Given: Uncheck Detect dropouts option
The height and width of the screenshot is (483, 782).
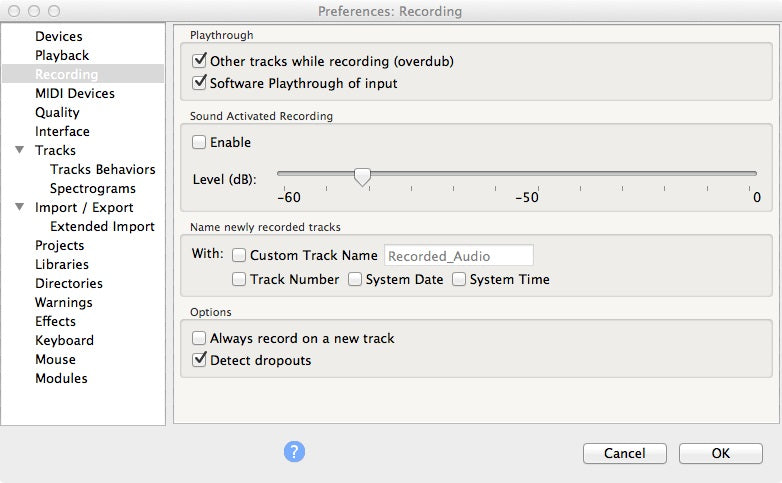Looking at the screenshot, I should tap(200, 360).
